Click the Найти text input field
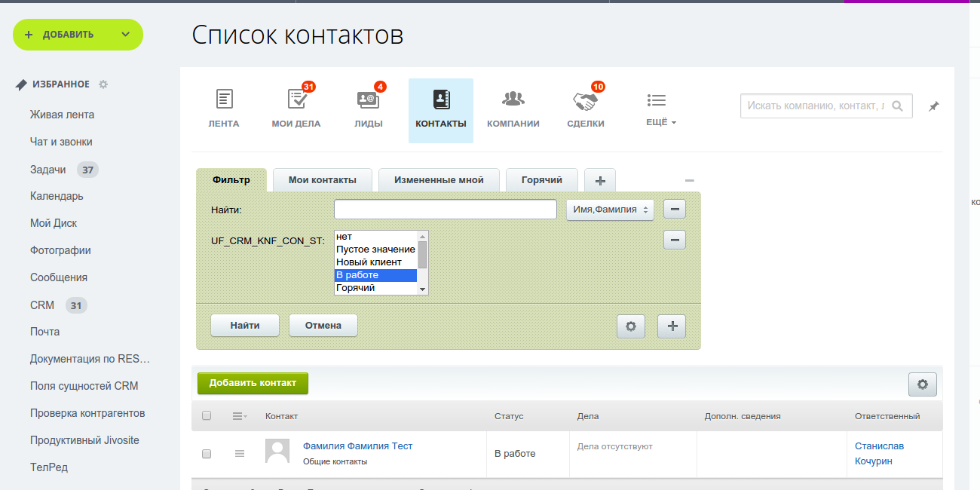This screenshot has height=490, width=980. pos(445,210)
